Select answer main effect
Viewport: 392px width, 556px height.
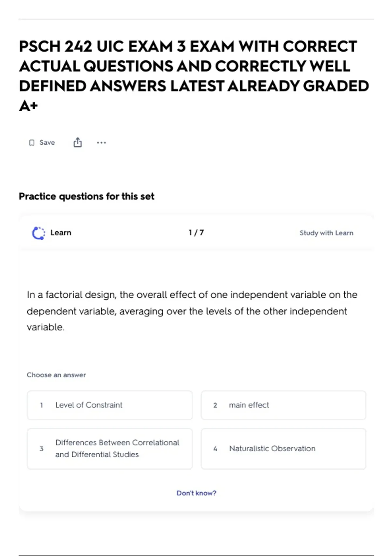pos(284,405)
